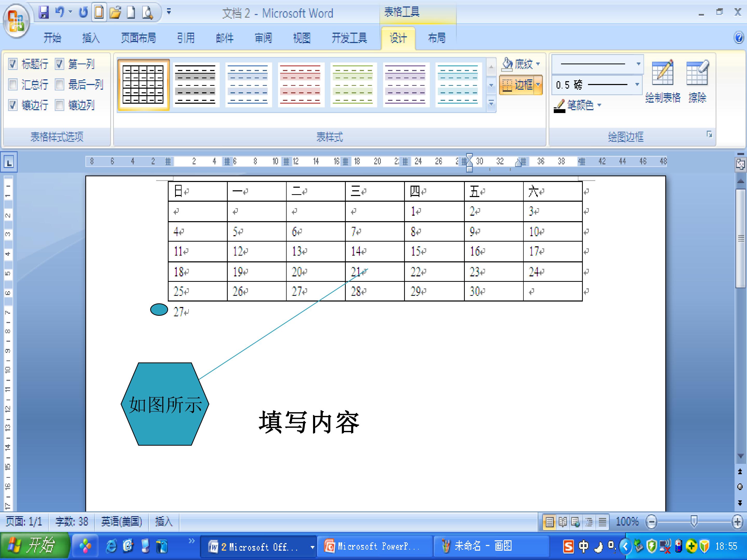This screenshot has width=747, height=560.
Task: Check the 最后一列 last column checkbox
Action: click(x=59, y=84)
